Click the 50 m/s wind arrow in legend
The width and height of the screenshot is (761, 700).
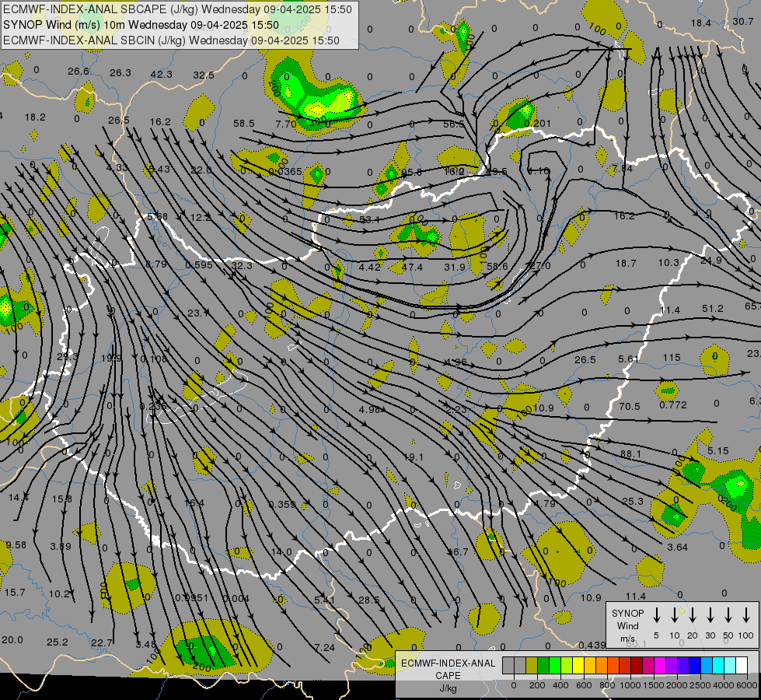728,615
